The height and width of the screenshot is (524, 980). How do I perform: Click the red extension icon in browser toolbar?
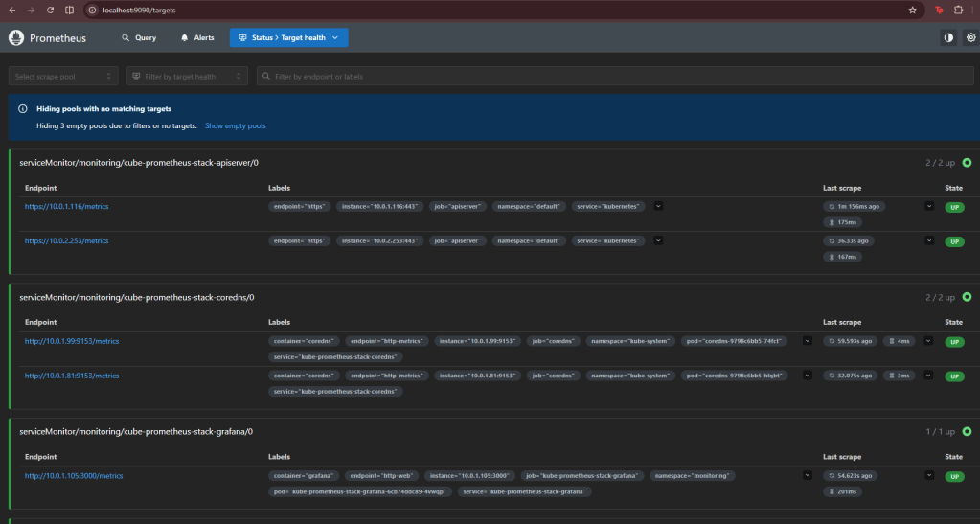(939, 10)
